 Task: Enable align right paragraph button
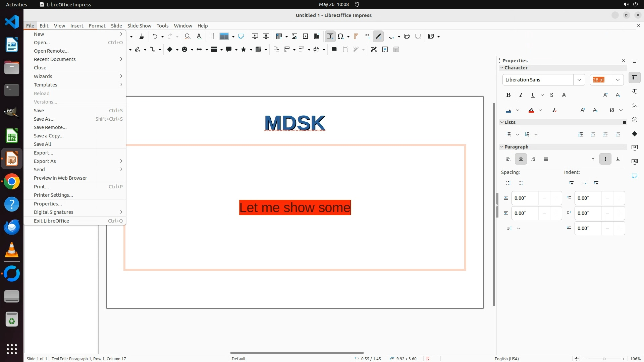coord(533,159)
